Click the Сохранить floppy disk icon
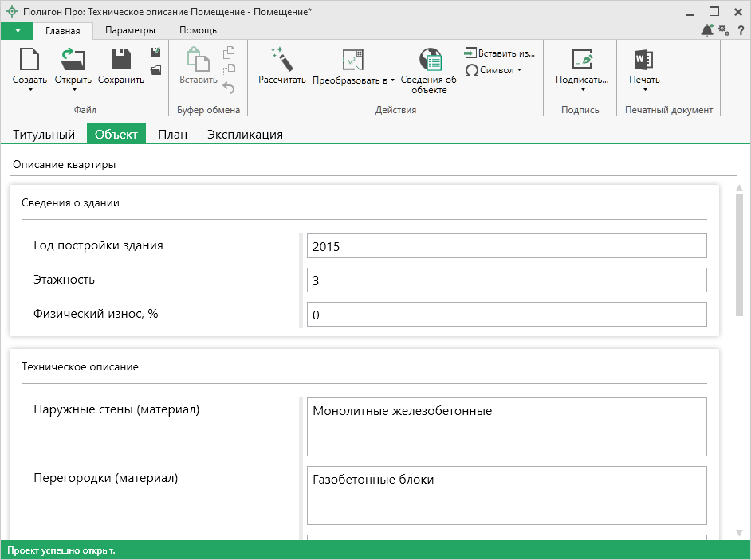The height and width of the screenshot is (560, 751). click(x=120, y=60)
